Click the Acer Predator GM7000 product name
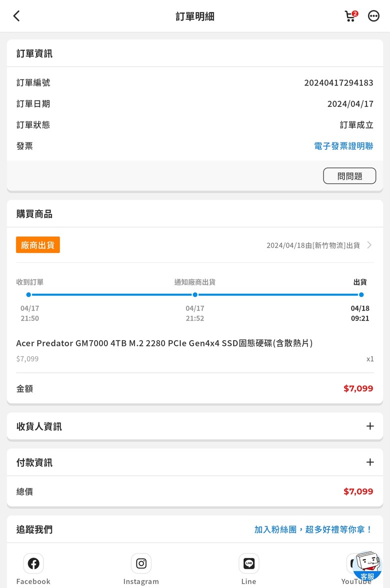This screenshot has width=390, height=588. tap(164, 343)
